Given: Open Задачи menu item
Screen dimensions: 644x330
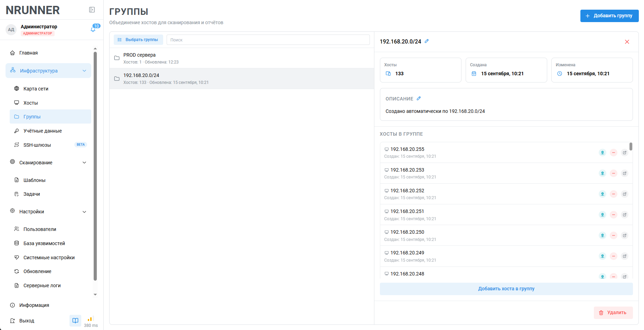Looking at the screenshot, I should click(50, 194).
